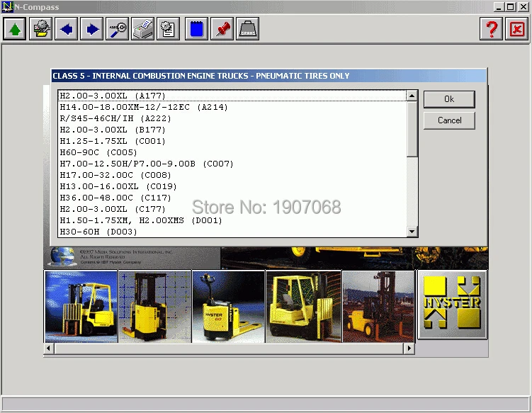
Task: Click the N-Compass application title icon
Action: (7, 7)
